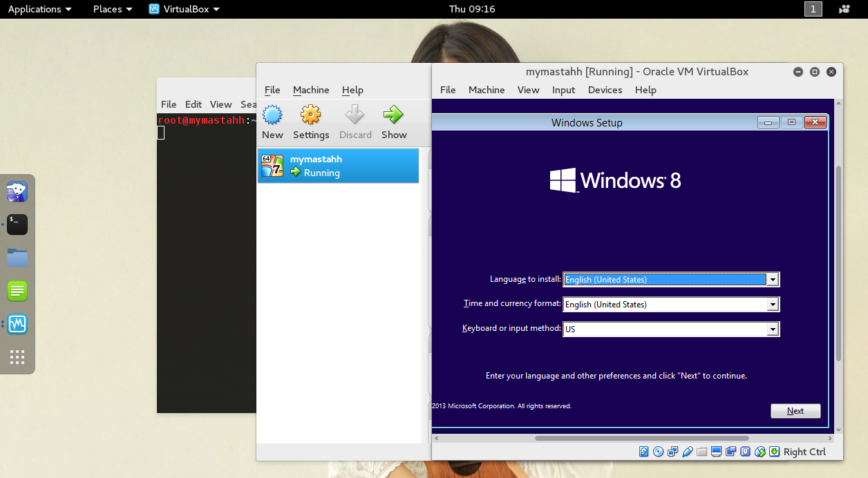Open View menu in terminal window

[220, 104]
